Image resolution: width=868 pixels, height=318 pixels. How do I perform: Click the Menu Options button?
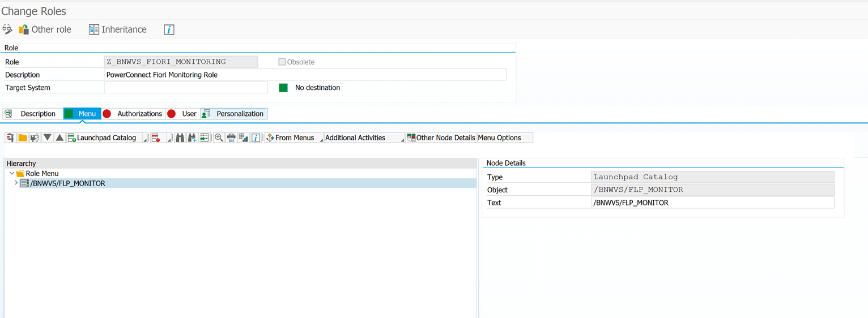click(x=505, y=138)
